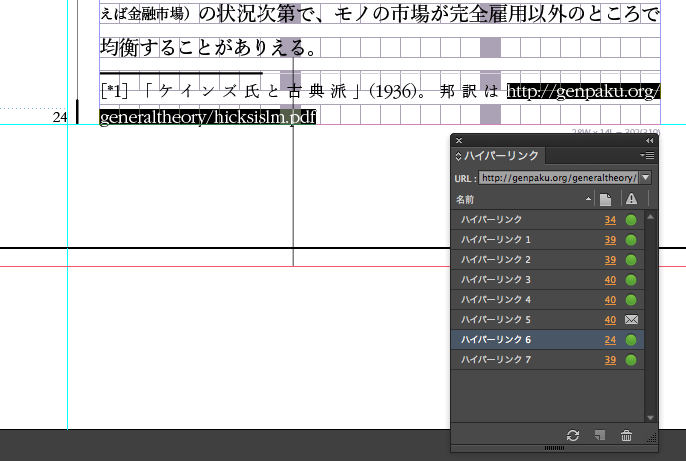The height and width of the screenshot is (461, 686).
Task: Click the email envelope icon of ハイパーリンク 5
Action: tap(631, 320)
